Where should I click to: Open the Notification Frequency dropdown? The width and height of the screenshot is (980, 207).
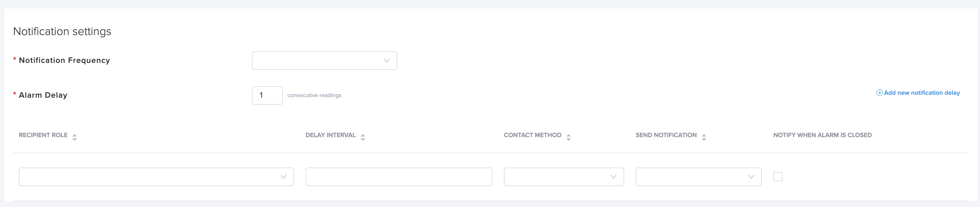pyautogui.click(x=325, y=61)
